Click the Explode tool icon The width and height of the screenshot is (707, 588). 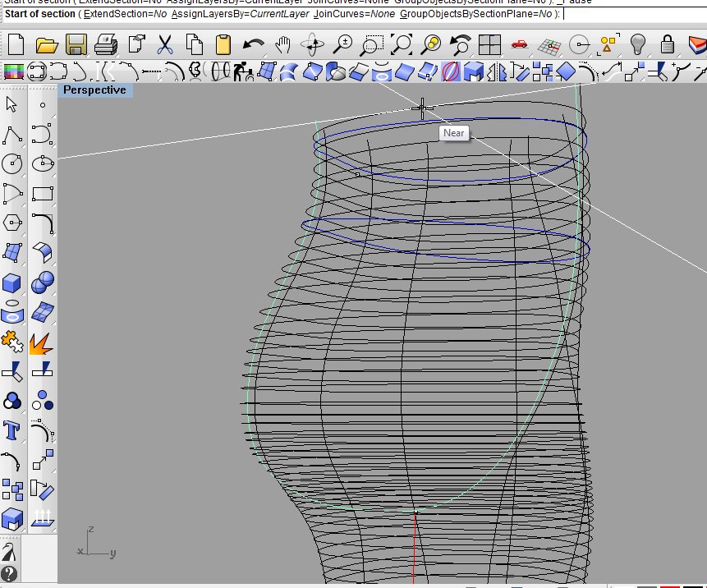pyautogui.click(x=42, y=342)
